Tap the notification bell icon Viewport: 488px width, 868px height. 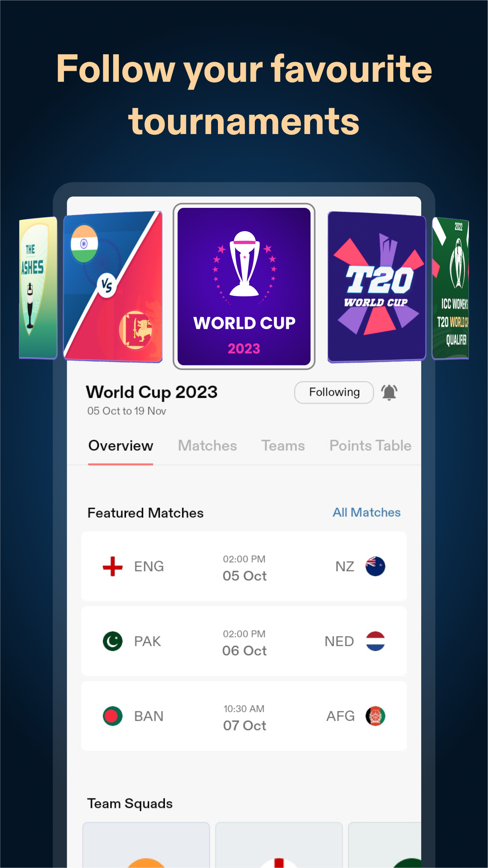point(389,392)
